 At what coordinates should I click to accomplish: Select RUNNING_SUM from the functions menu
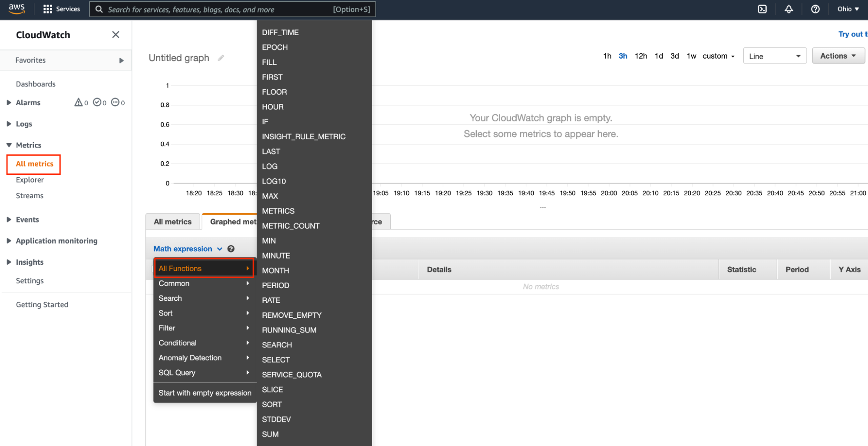tap(289, 330)
